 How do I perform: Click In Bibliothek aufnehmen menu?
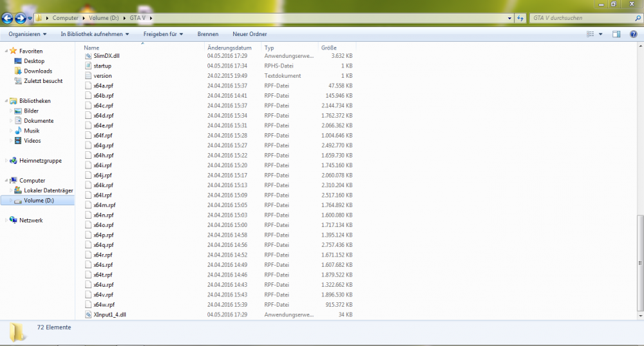95,34
